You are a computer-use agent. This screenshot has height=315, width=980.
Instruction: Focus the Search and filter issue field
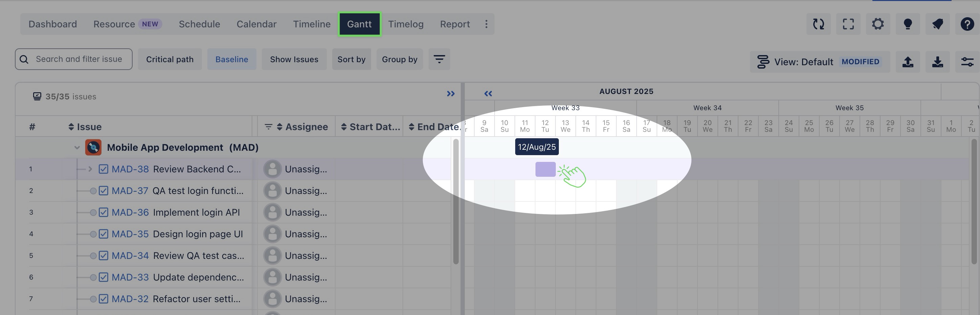pyautogui.click(x=79, y=59)
